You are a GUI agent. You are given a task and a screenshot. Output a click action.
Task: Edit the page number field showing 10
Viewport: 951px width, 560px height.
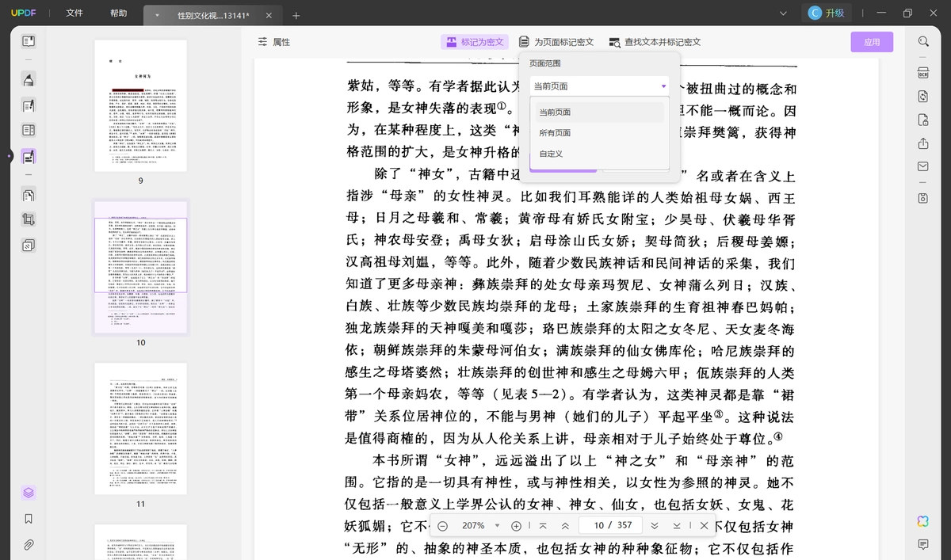[x=611, y=526]
